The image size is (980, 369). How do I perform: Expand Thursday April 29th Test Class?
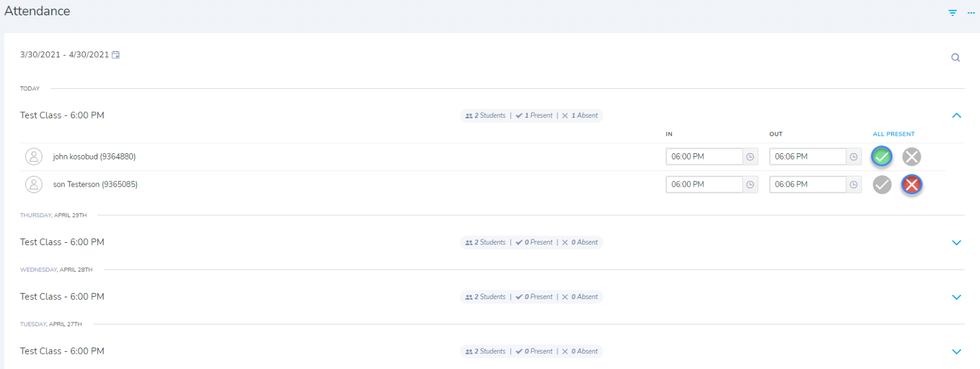click(957, 243)
